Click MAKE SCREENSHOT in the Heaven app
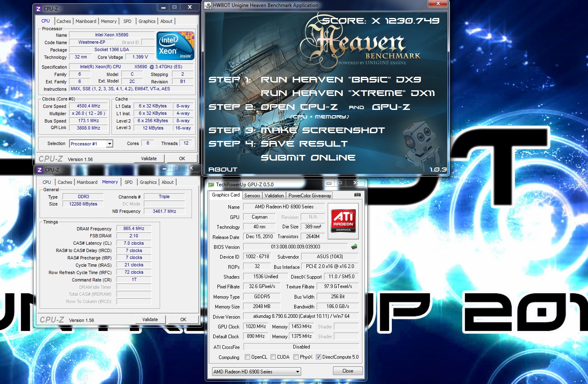The image size is (588, 384). (x=323, y=130)
